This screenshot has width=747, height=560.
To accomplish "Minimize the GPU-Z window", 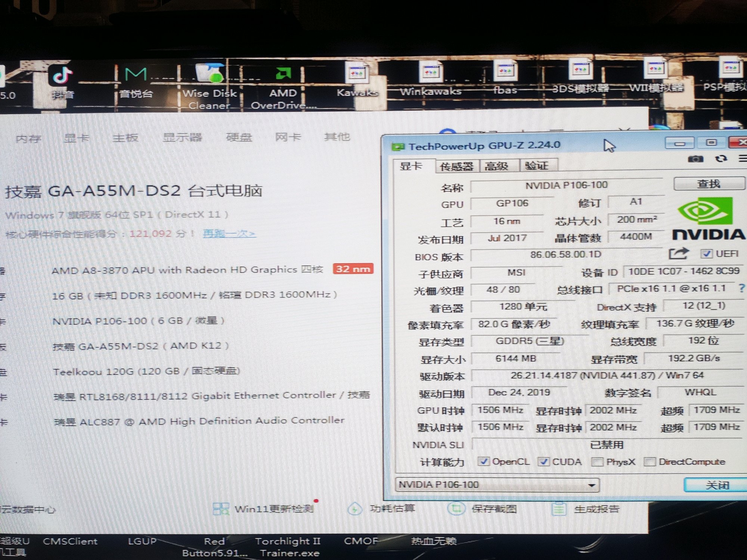I will tap(680, 143).
